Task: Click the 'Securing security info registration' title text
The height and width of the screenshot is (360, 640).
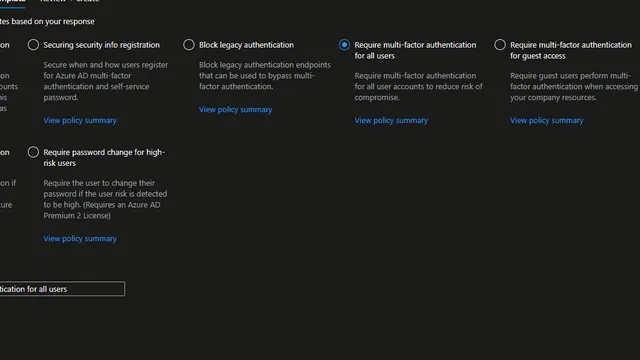Action: 102,45
